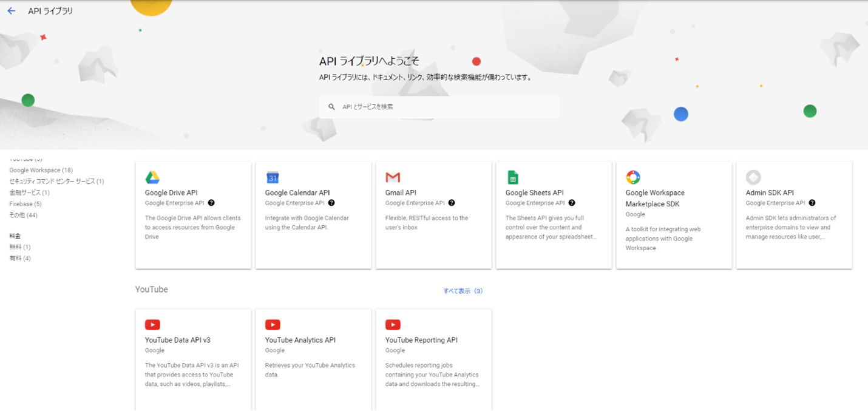Click the YouTube Data API v3 logo
This screenshot has width=868, height=411.
[152, 325]
